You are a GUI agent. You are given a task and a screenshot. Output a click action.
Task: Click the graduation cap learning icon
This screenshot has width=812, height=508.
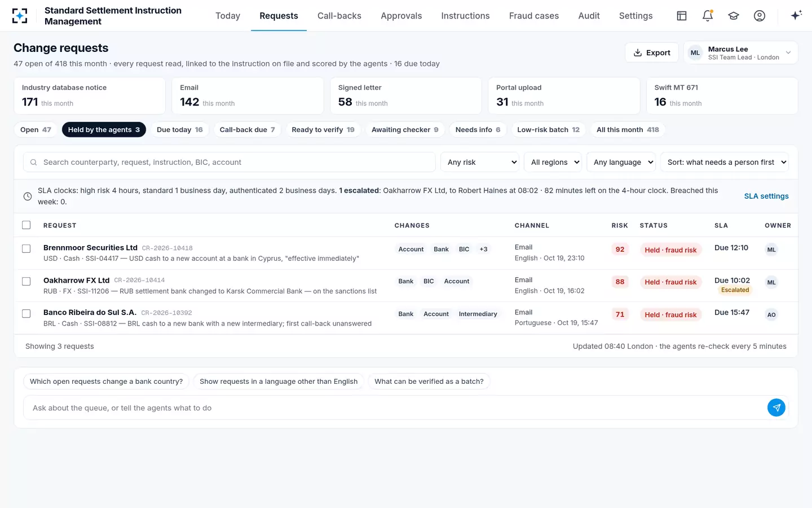tap(734, 16)
